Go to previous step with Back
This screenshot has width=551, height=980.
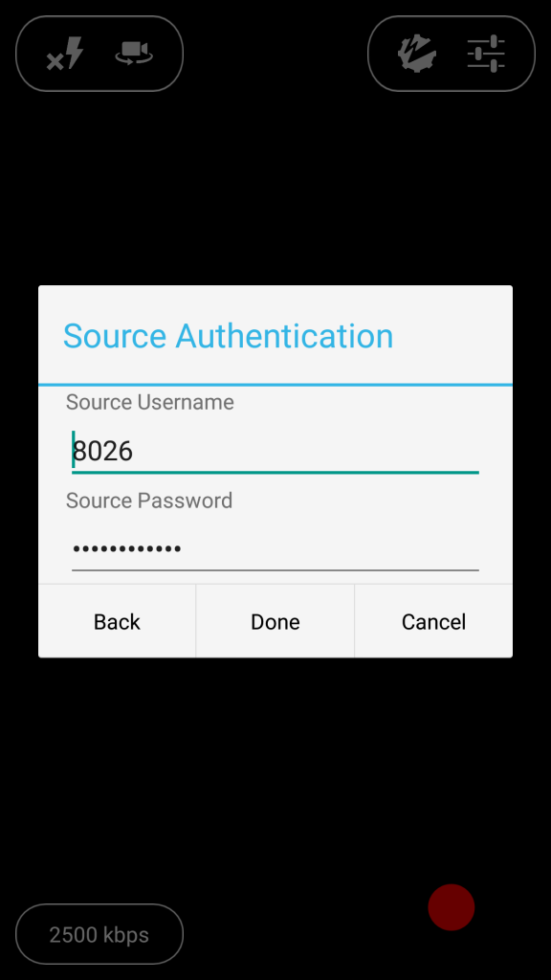click(x=117, y=621)
